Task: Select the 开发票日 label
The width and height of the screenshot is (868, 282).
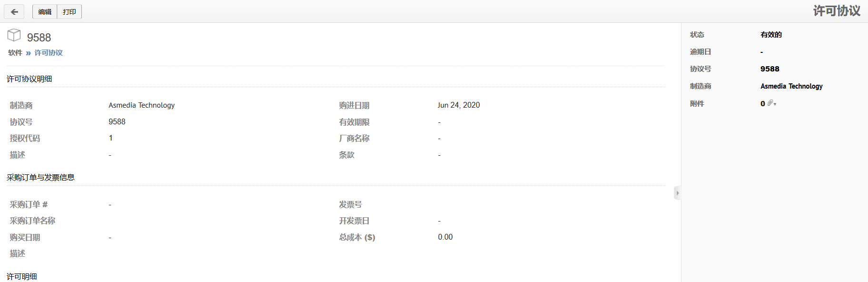Action: (x=354, y=221)
